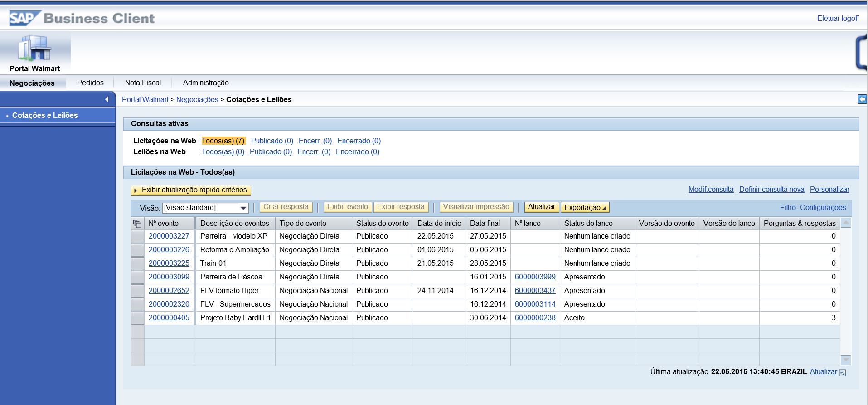Select Licitações Publicado (0) query

point(272,141)
